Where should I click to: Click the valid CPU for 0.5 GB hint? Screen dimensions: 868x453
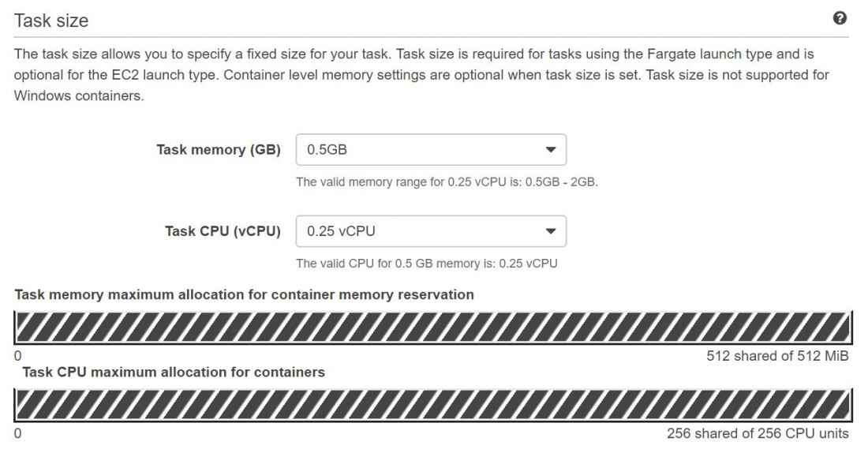click(x=426, y=263)
